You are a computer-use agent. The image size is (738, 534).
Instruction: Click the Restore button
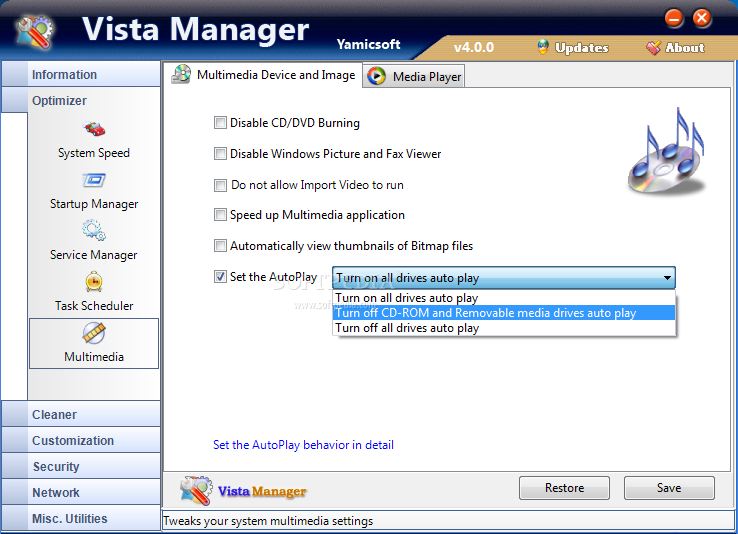point(564,488)
